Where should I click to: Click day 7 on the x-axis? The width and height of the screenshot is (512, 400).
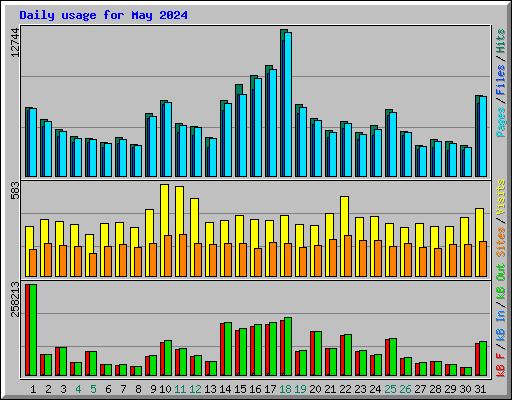click(123, 389)
